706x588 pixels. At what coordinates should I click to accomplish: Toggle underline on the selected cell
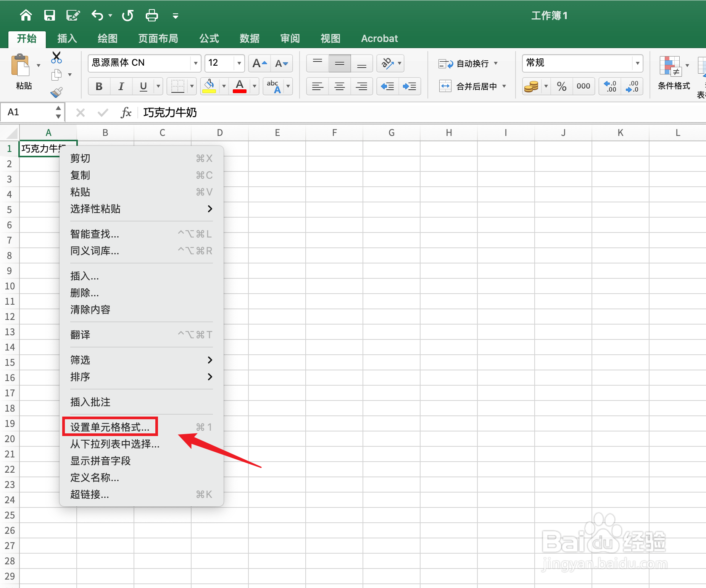[x=142, y=86]
